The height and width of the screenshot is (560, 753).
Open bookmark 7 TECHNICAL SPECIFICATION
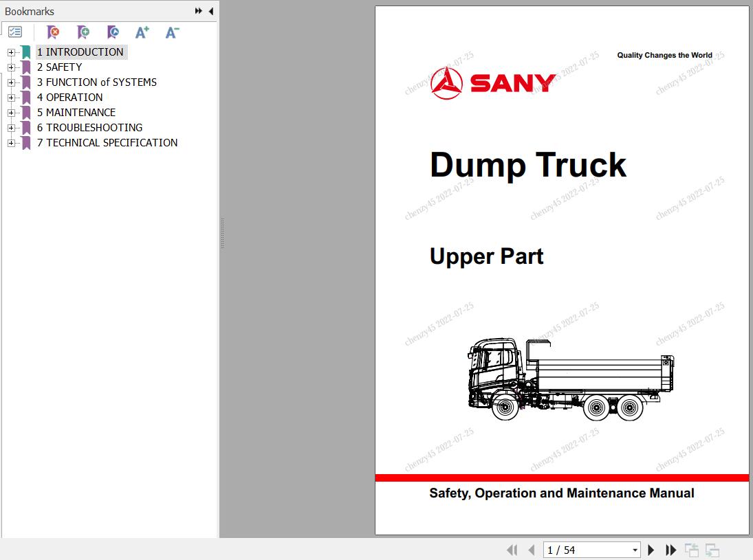click(x=107, y=142)
